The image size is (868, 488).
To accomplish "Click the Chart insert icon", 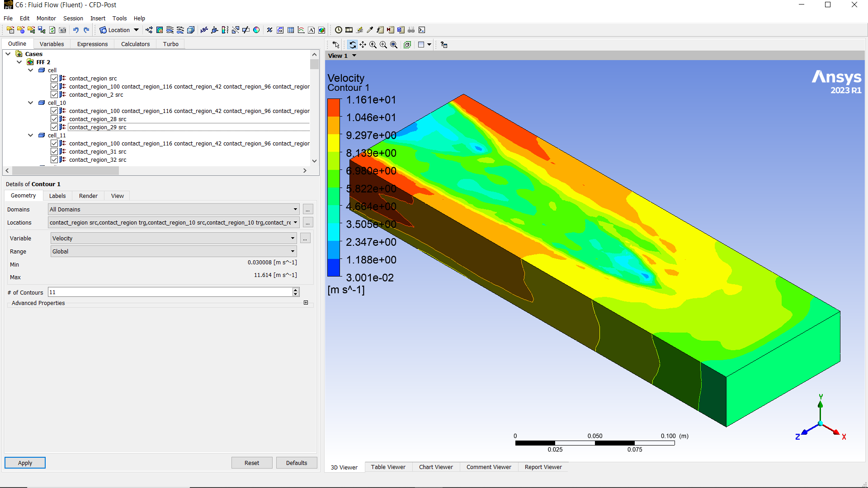I will (301, 30).
